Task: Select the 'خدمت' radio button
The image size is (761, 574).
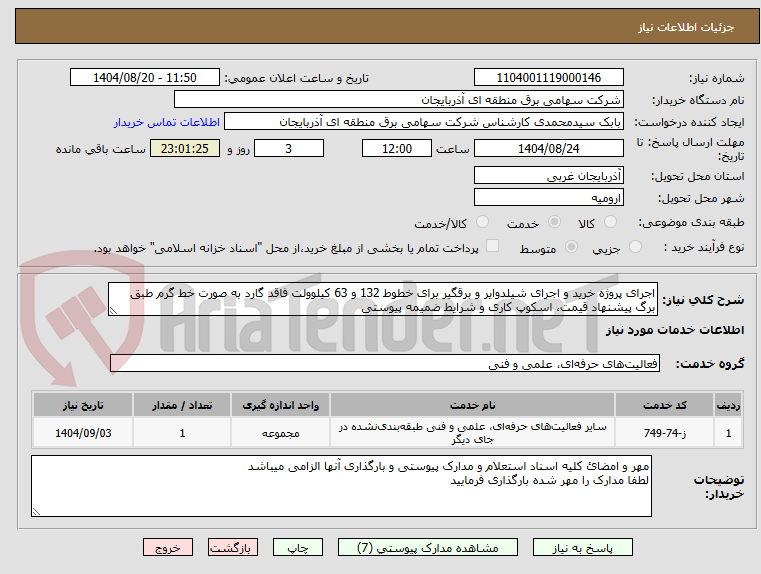Action: pos(554,222)
